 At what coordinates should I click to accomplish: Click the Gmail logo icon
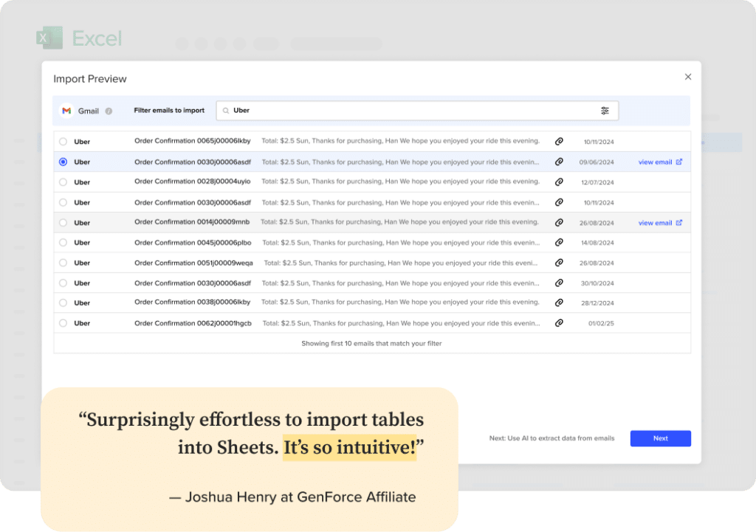tap(66, 111)
